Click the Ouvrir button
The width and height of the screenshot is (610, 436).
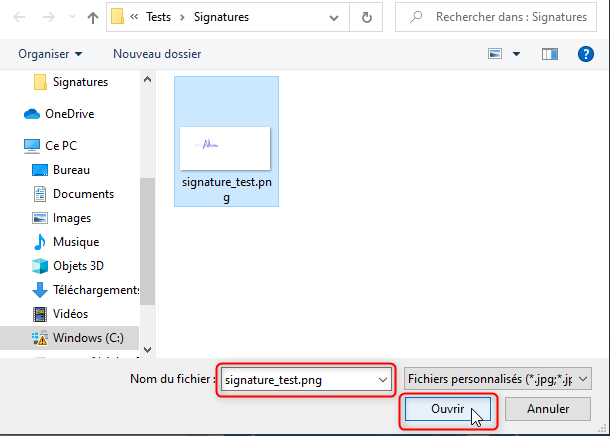pyautogui.click(x=448, y=409)
